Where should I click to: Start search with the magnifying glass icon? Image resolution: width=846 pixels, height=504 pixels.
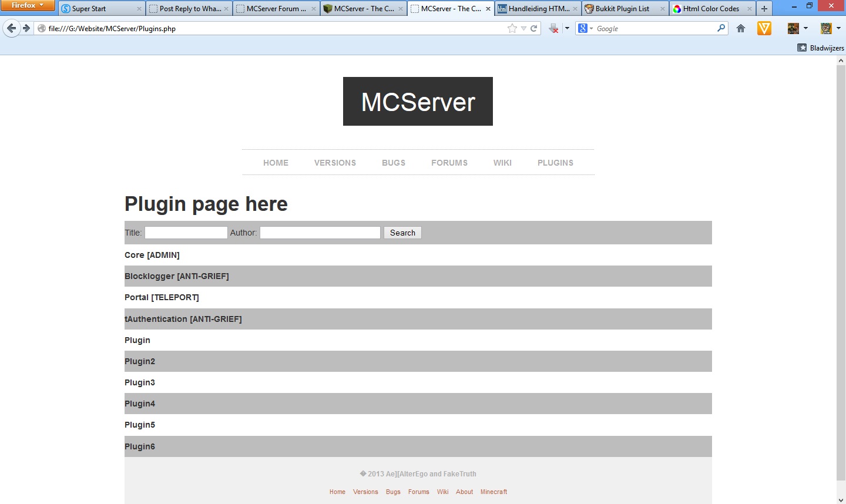[x=721, y=28]
